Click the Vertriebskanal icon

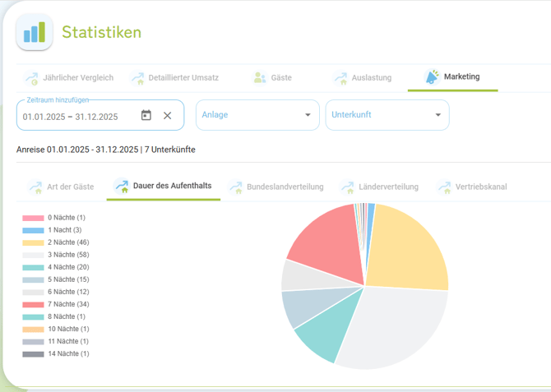point(444,187)
